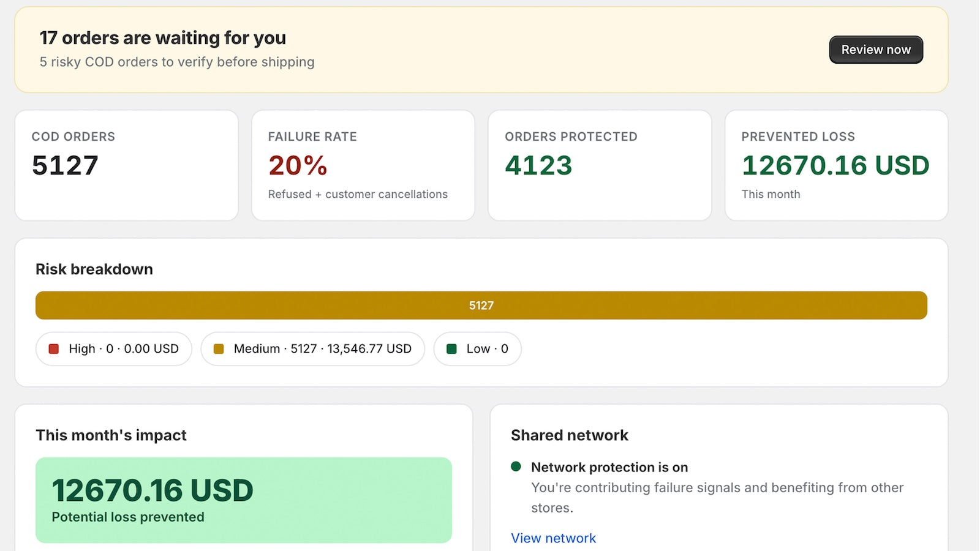
Task: Click the 12670.16 USD potential loss prevented box
Action: click(x=244, y=500)
